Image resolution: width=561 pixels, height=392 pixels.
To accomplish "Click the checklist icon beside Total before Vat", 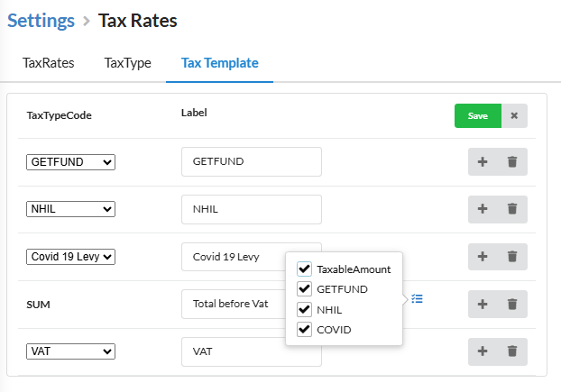I will pyautogui.click(x=417, y=298).
